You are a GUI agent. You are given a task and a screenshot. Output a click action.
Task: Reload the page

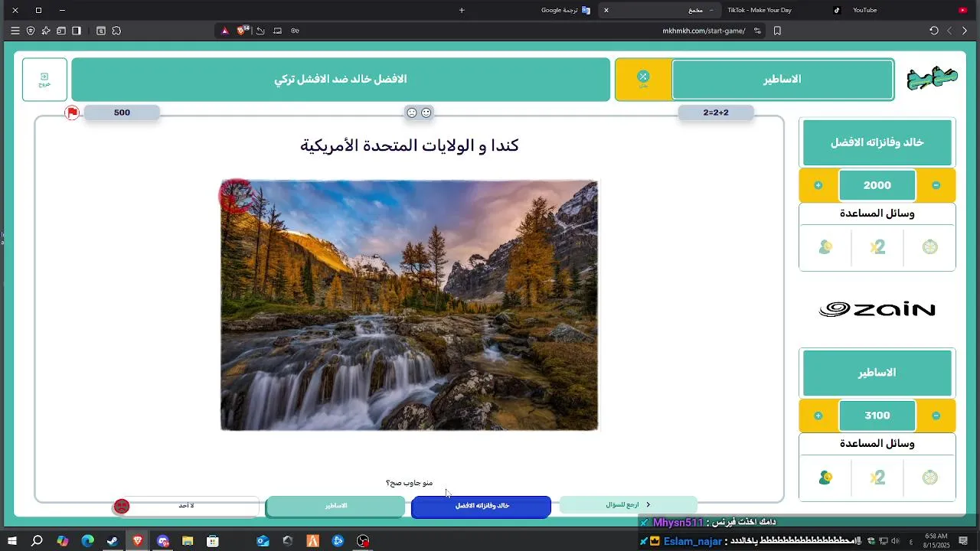(934, 31)
